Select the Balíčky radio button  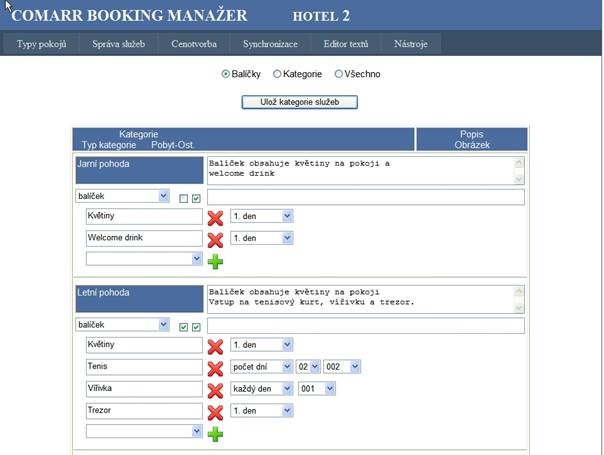[226, 74]
